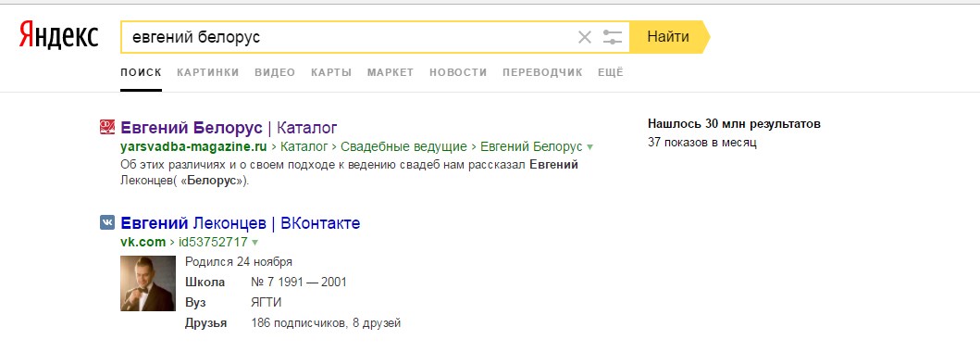Screen dimensions: 980x352
Task: Go to the МАРКЕТ tab
Action: click(x=391, y=72)
